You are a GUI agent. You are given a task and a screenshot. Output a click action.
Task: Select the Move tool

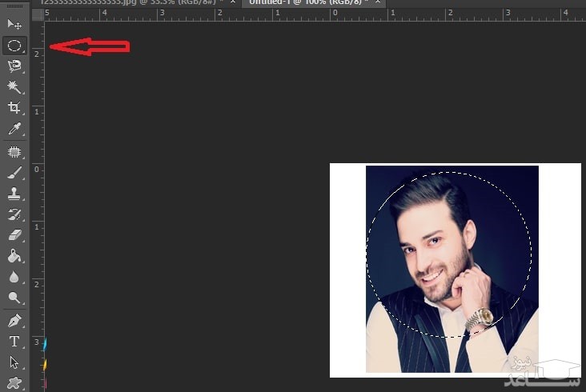14,25
